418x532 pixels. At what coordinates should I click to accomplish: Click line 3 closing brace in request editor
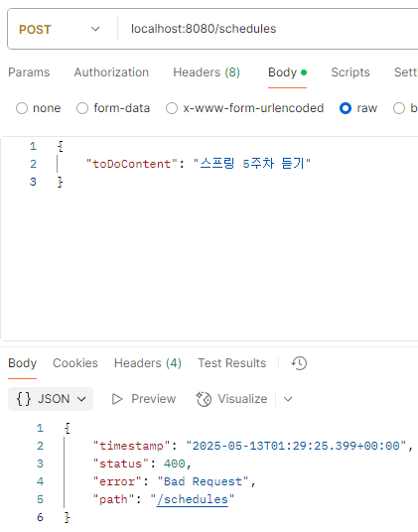60,182
